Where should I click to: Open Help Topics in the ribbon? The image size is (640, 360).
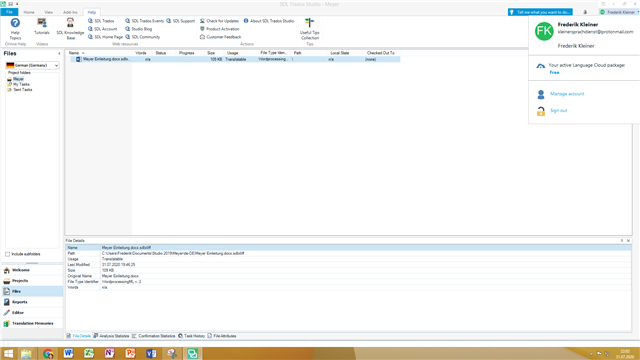click(15, 29)
